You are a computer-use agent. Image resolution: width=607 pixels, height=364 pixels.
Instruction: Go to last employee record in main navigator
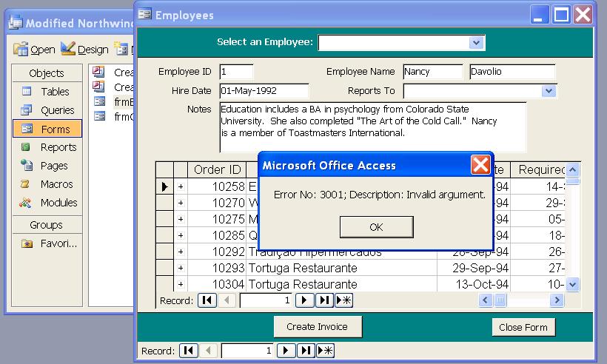pyautogui.click(x=306, y=351)
